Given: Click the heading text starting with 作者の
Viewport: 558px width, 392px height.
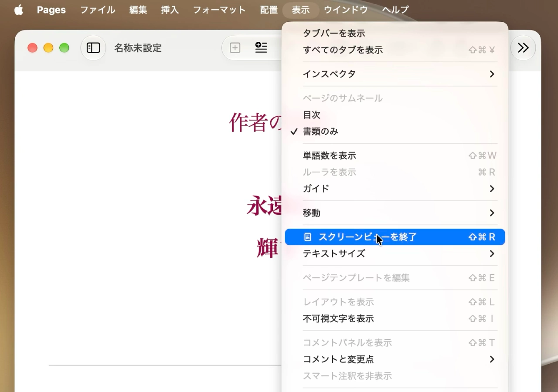Looking at the screenshot, I should tap(255, 123).
